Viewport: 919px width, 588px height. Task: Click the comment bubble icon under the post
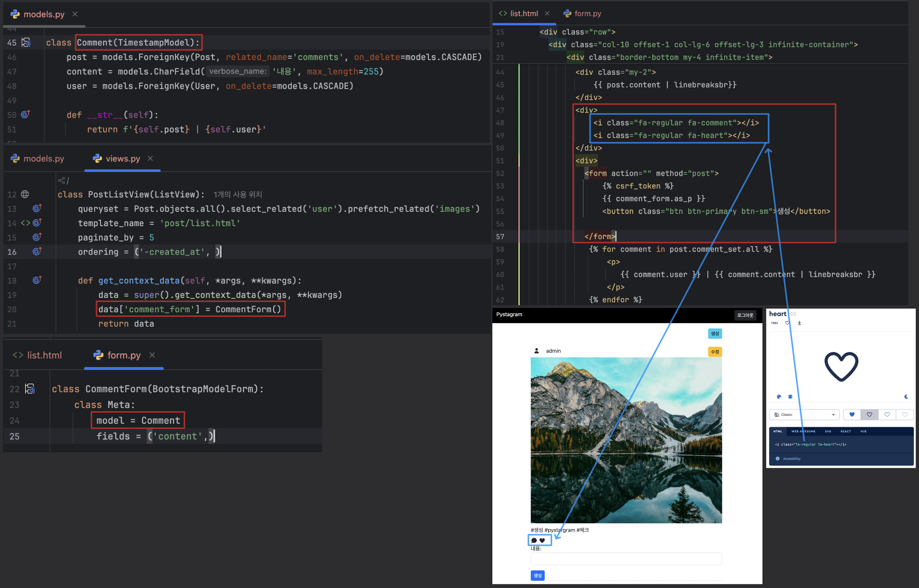[x=534, y=540]
